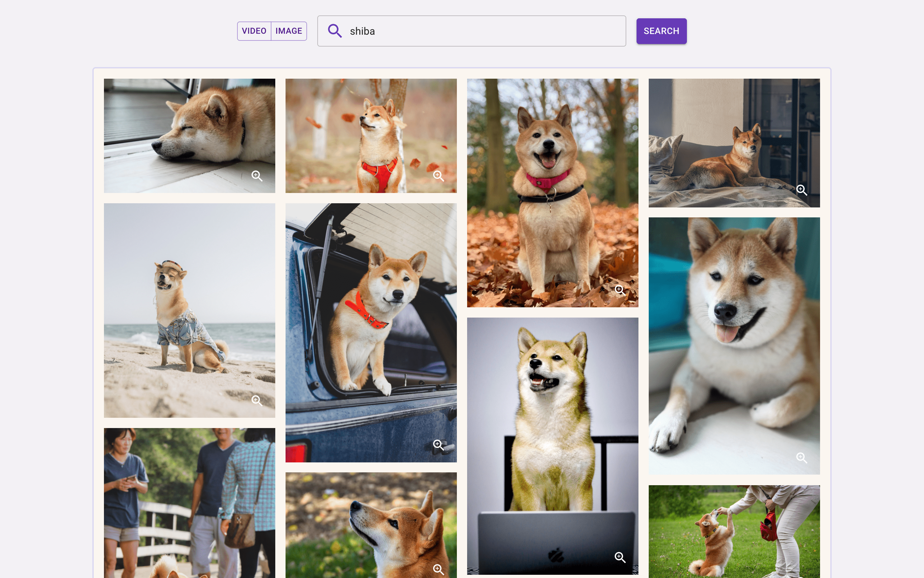
Task: Zoom the shiba looking up profile photo
Action: pyautogui.click(x=438, y=570)
